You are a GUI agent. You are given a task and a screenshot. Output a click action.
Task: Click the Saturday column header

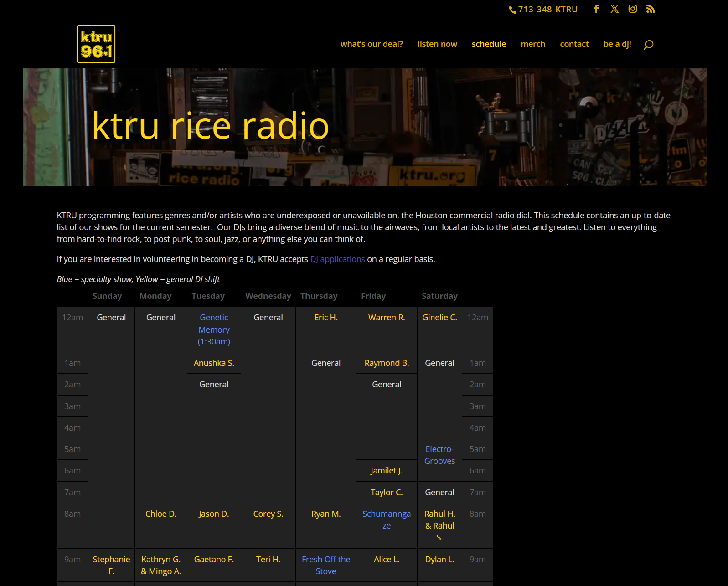(439, 296)
